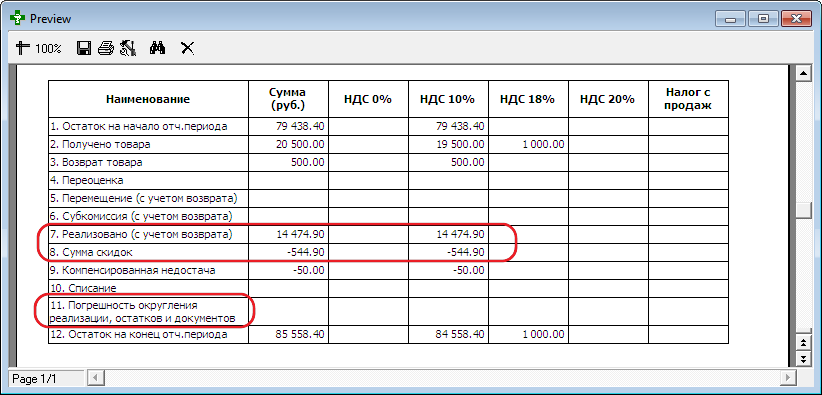The width and height of the screenshot is (822, 395).
Task: Click the horizontal scrollbar right arrow
Action: pos(787,377)
